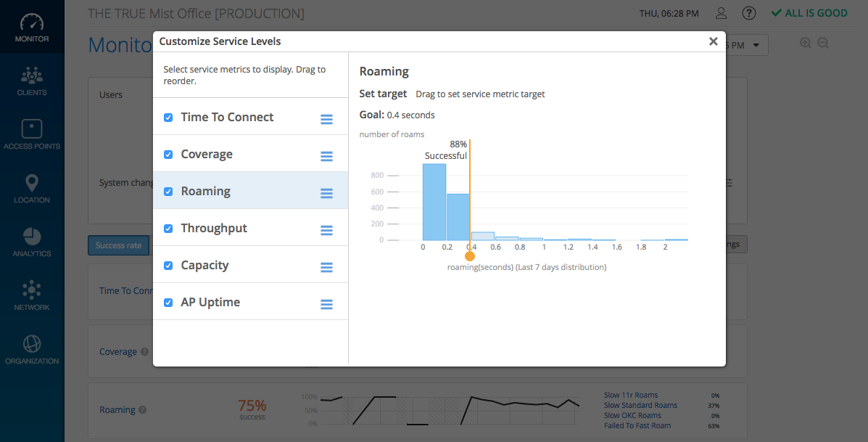Click the orange roaming target slider handle
This screenshot has height=442, width=868.
click(x=470, y=256)
